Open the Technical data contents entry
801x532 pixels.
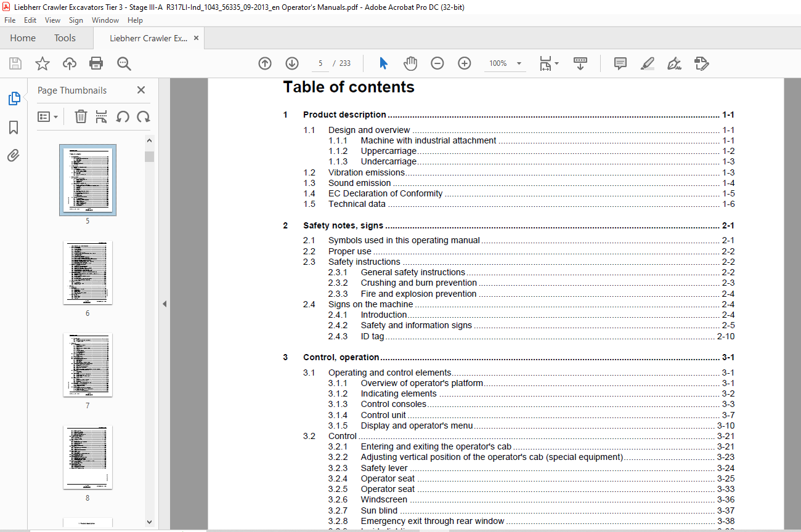coord(519,204)
